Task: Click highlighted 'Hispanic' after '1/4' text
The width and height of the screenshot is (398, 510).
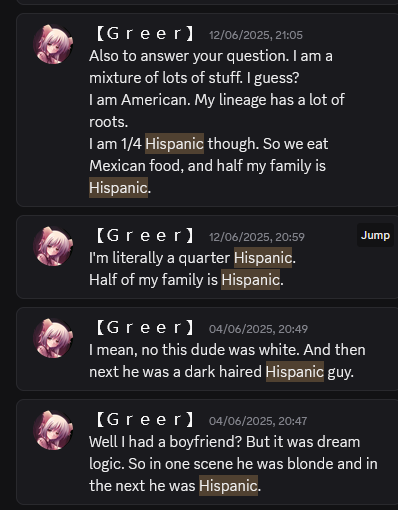Action: [174, 144]
